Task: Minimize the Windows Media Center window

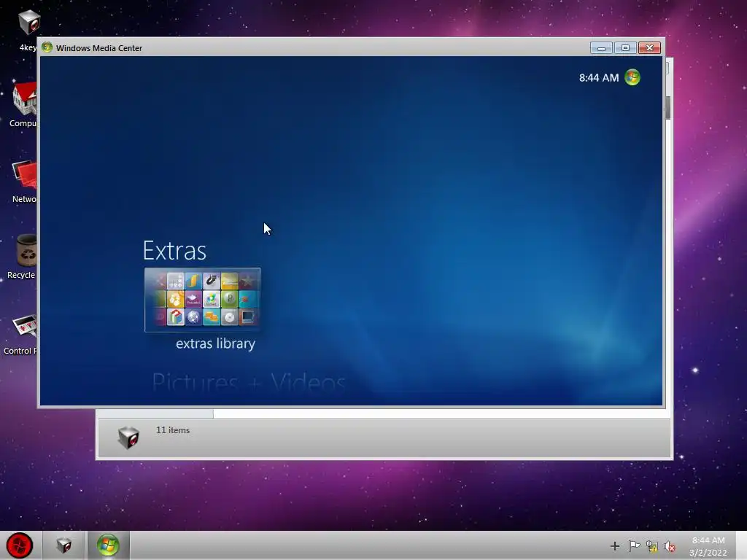Action: 601,48
